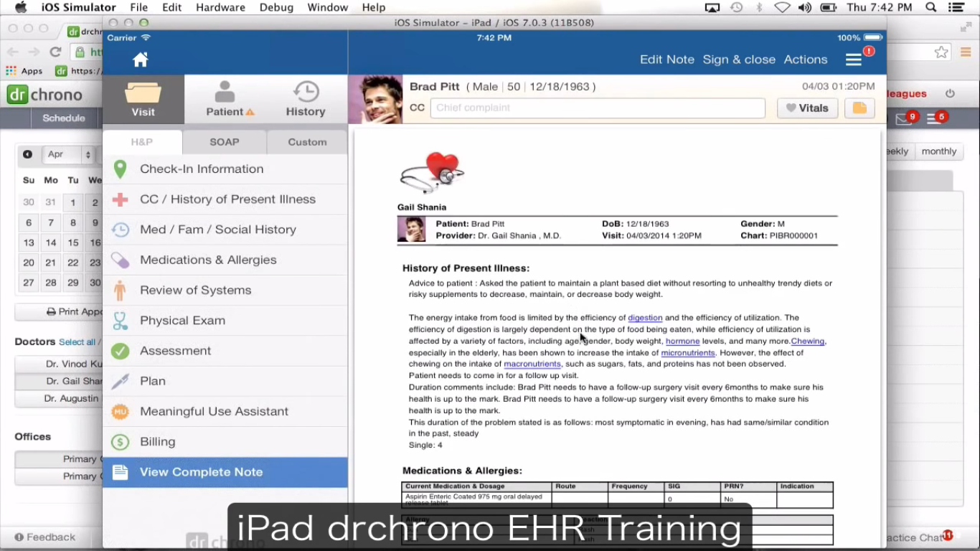Viewport: 980px width, 551px height.
Task: Open Feedback in browser window
Action: coord(44,537)
